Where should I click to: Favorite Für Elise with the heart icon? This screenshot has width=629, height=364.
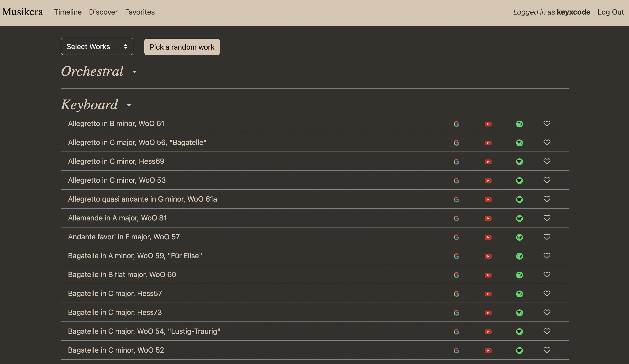[x=547, y=256]
